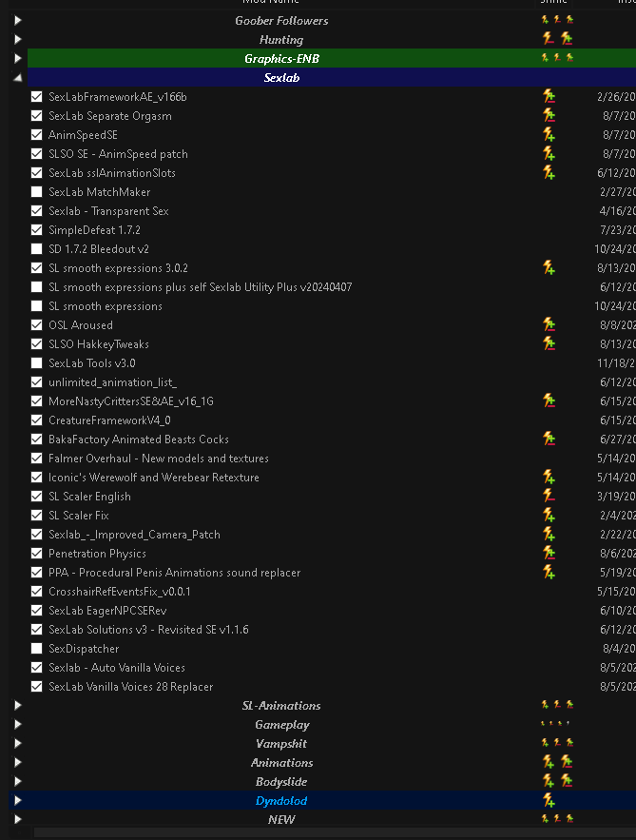
Task: Click conflict icons on Graphics-ENB separator
Action: 557,58
